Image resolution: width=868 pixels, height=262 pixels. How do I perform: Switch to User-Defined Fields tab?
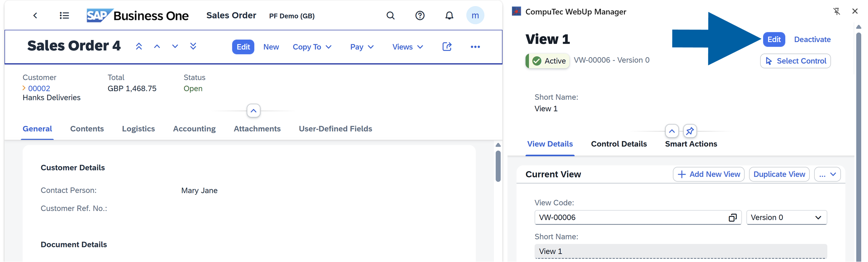335,129
